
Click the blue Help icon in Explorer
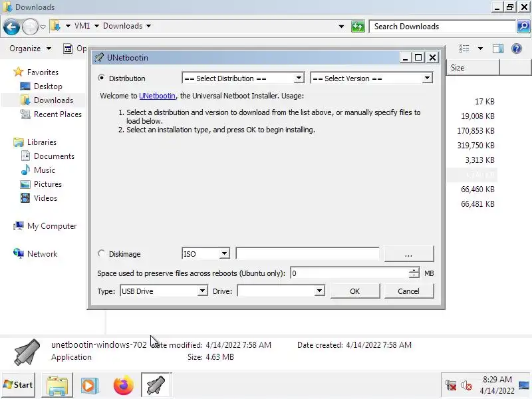click(x=517, y=49)
